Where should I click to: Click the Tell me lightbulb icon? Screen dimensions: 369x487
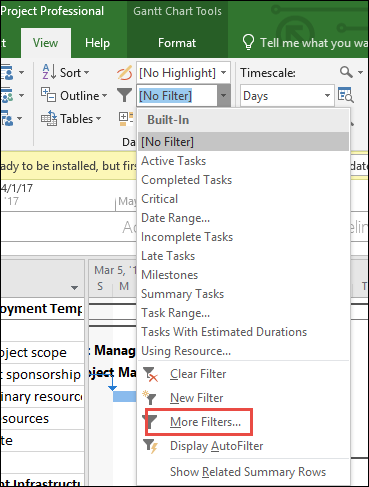pos(248,42)
